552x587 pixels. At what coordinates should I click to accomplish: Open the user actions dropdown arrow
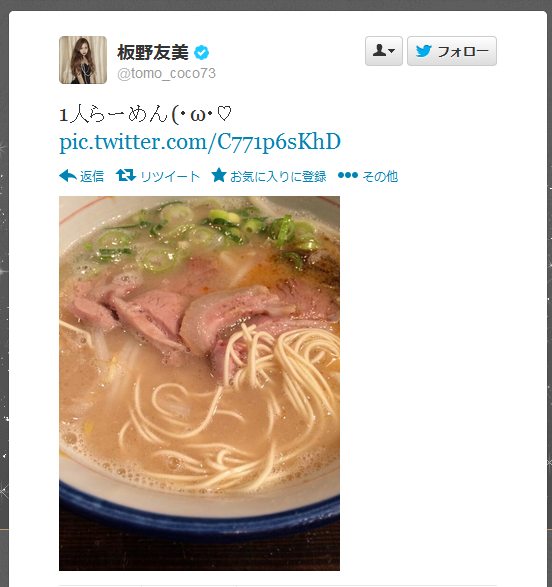click(391, 51)
